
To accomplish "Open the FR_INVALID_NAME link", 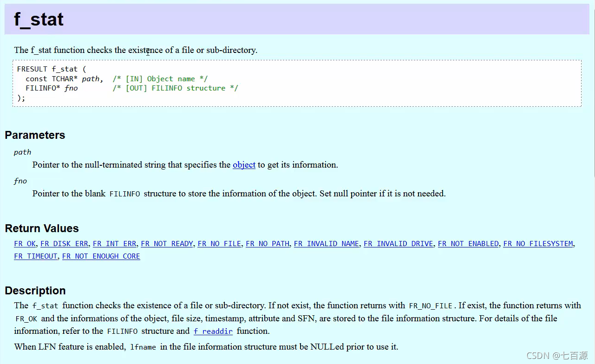I will pos(327,244).
